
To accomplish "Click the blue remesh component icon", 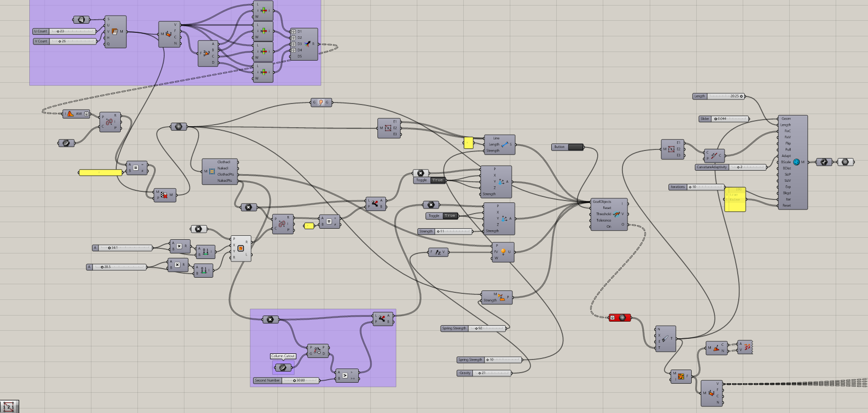I will click(796, 162).
